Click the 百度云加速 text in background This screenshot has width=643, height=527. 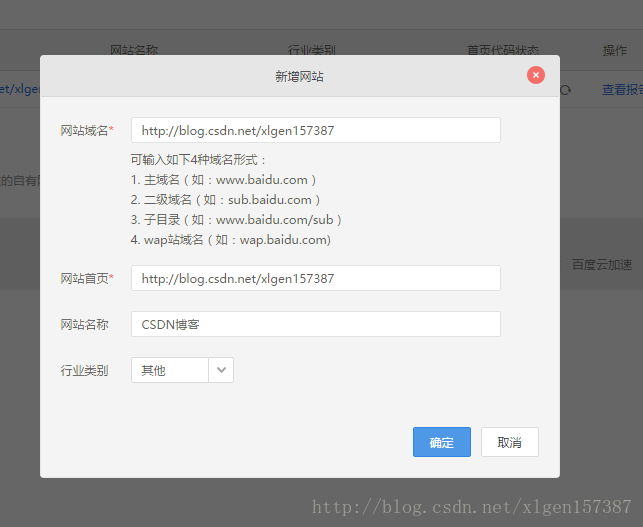click(x=601, y=265)
